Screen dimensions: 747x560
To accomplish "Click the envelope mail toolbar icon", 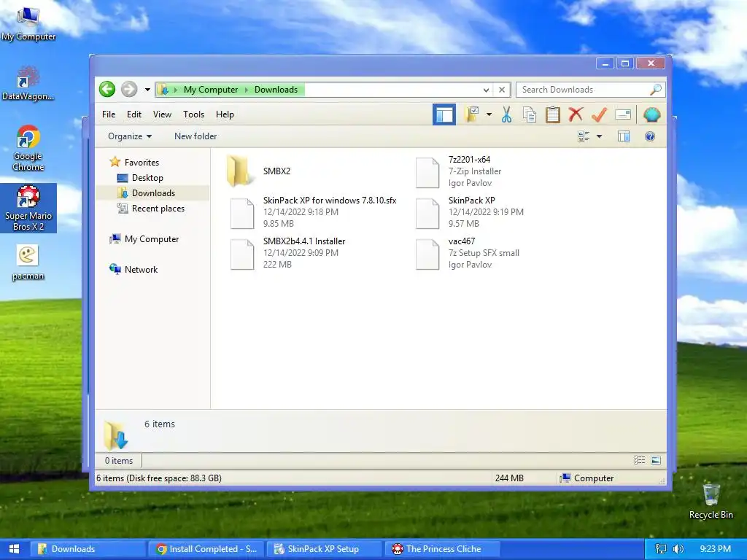I will (x=623, y=114).
